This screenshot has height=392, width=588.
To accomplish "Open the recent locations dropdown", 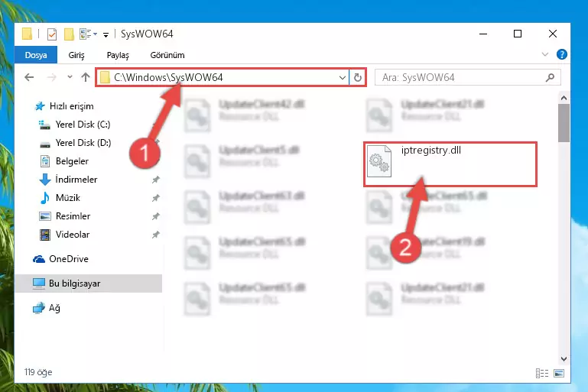I will 70,77.
